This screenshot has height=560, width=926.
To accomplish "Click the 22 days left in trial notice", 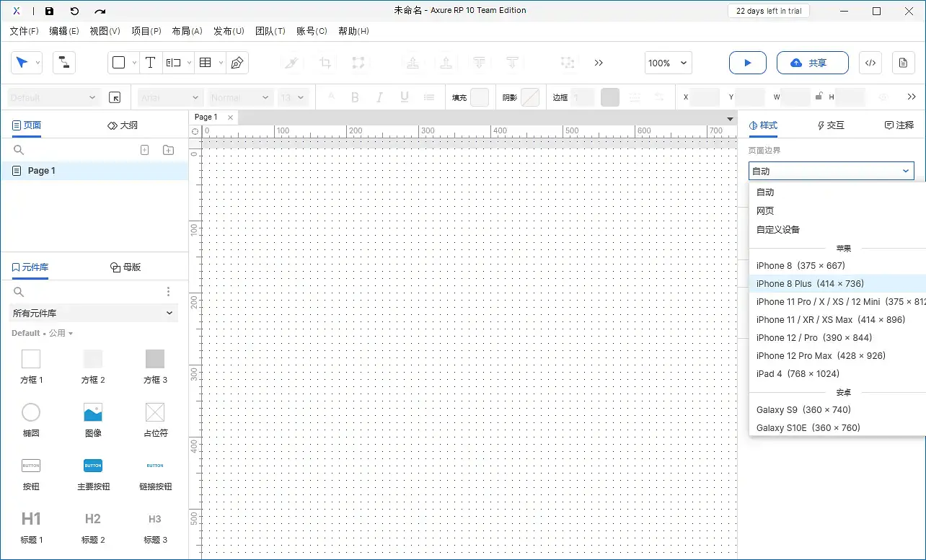I will coord(768,11).
